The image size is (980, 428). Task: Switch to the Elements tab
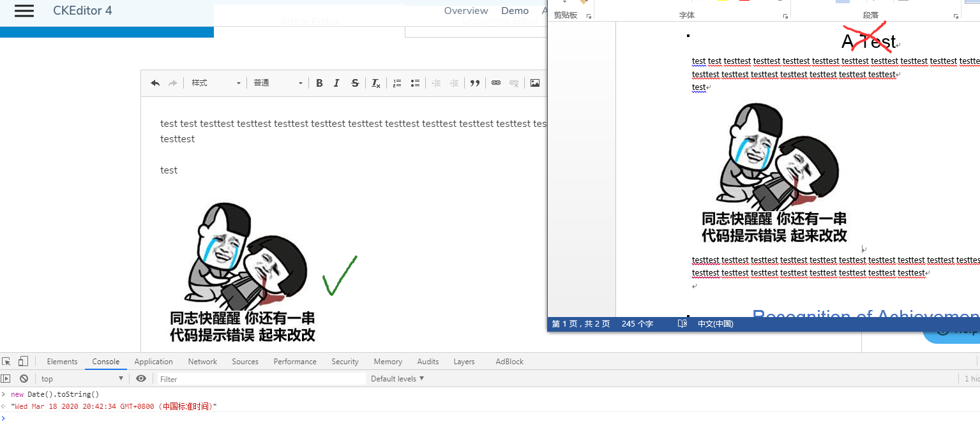coord(62,362)
